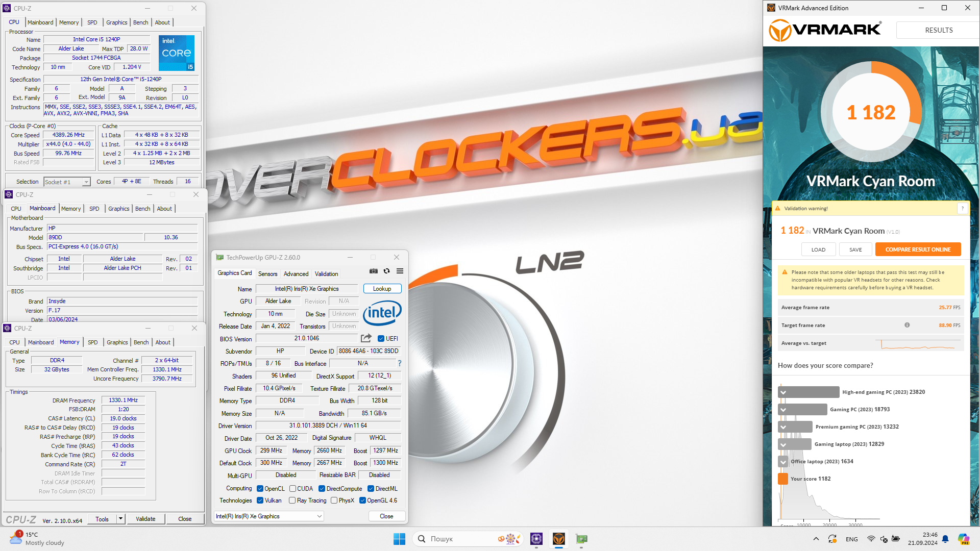Viewport: 980px width, 551px height.
Task: Toggle DirectCompute checkbox
Action: point(322,489)
